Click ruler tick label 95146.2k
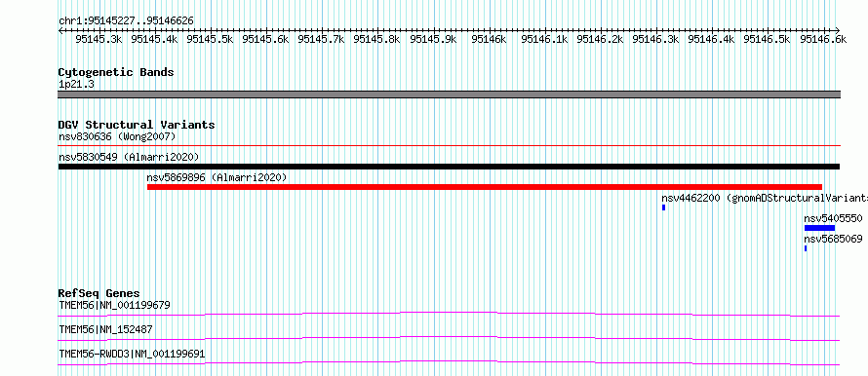This screenshot has width=868, height=376. (x=600, y=39)
